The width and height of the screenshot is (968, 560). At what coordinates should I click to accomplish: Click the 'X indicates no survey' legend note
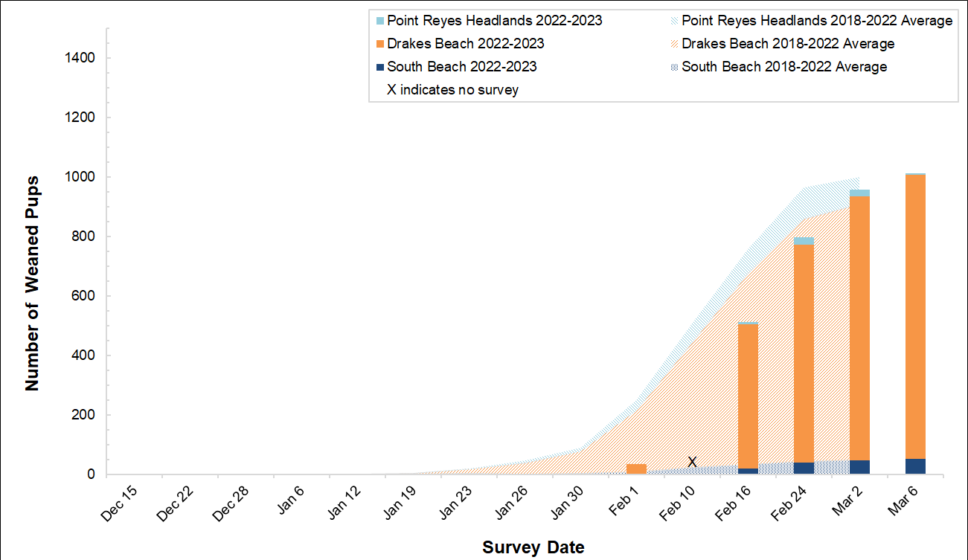[452, 90]
